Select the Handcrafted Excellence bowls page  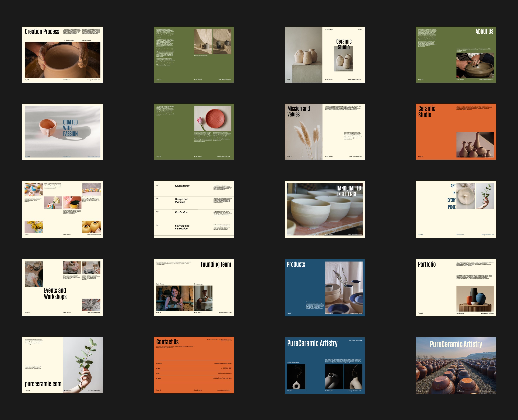pos(324,209)
